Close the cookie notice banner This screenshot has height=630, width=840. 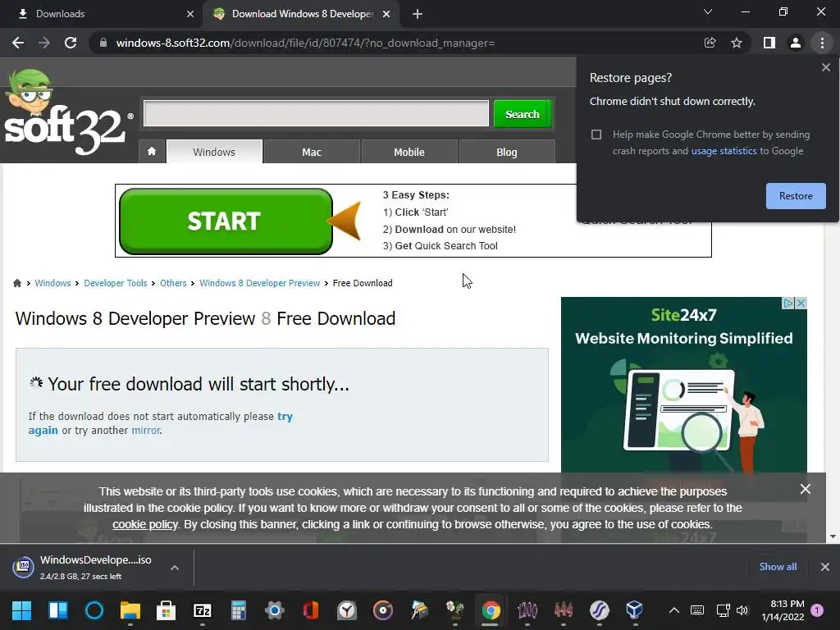806,489
